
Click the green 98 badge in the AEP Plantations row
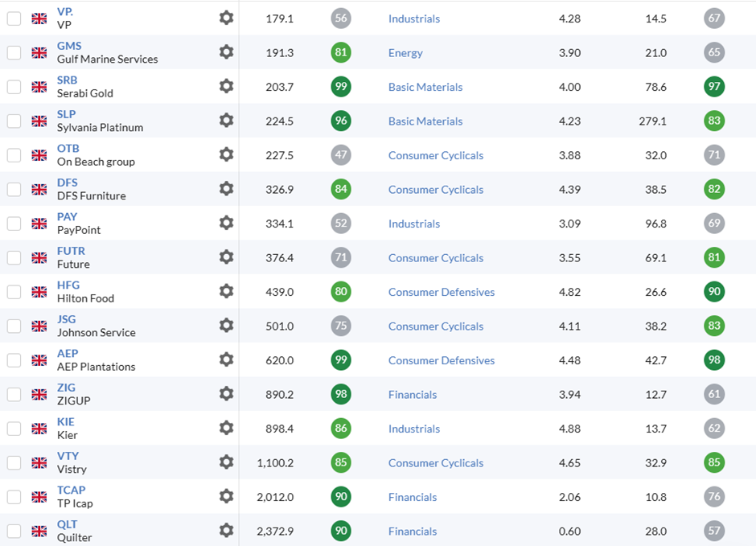point(714,360)
